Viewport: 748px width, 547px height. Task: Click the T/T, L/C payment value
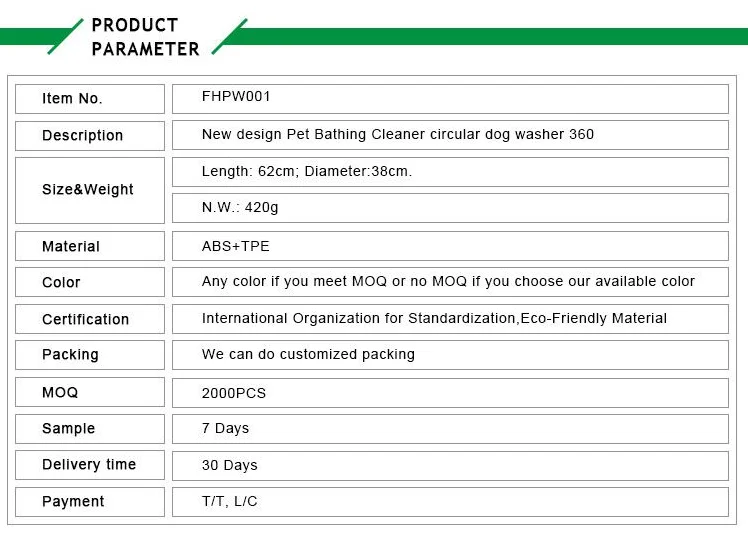pos(229,502)
